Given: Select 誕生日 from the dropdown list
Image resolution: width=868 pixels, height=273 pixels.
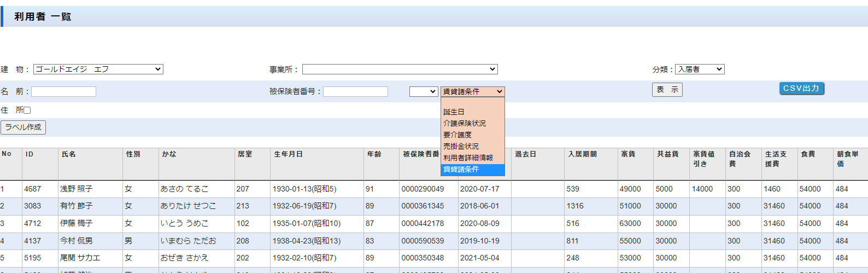Looking at the screenshot, I should (x=454, y=112).
